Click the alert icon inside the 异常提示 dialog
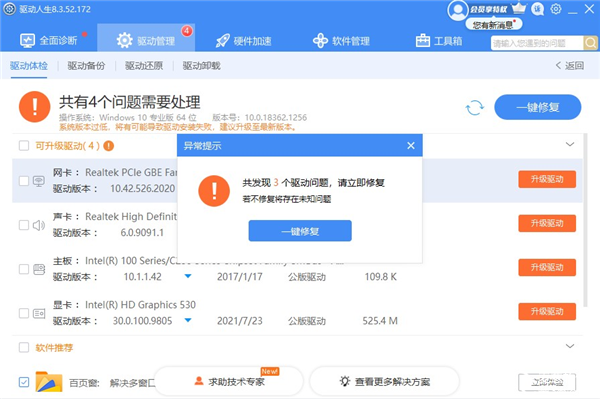Screen dimensions: 600x399 click(x=214, y=191)
